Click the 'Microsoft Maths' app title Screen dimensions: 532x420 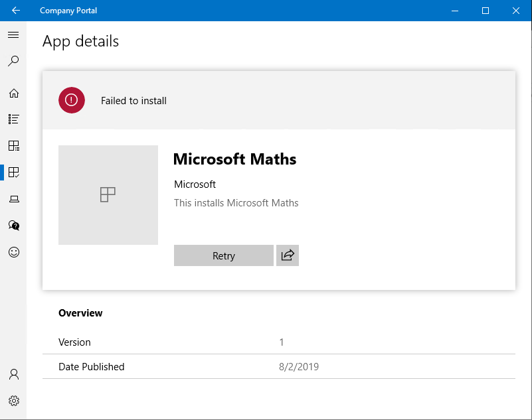point(234,159)
